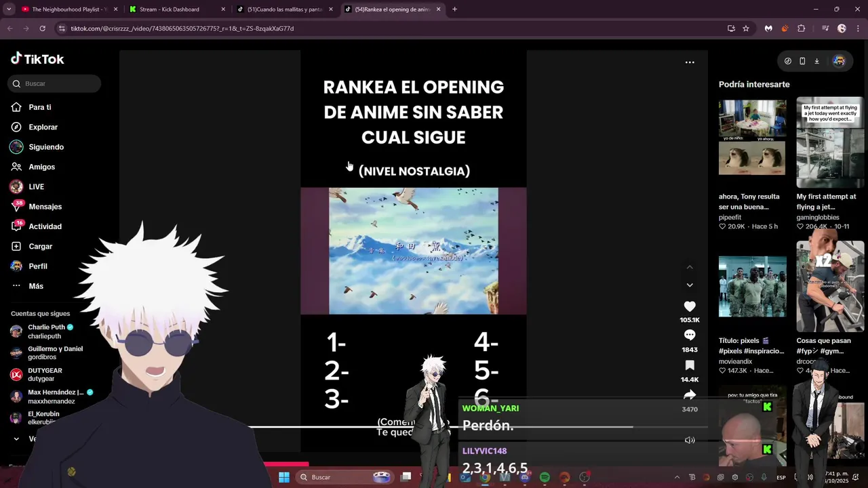This screenshot has width=868, height=488.
Task: Open Chrome media controls icon
Action: tap(825, 28)
